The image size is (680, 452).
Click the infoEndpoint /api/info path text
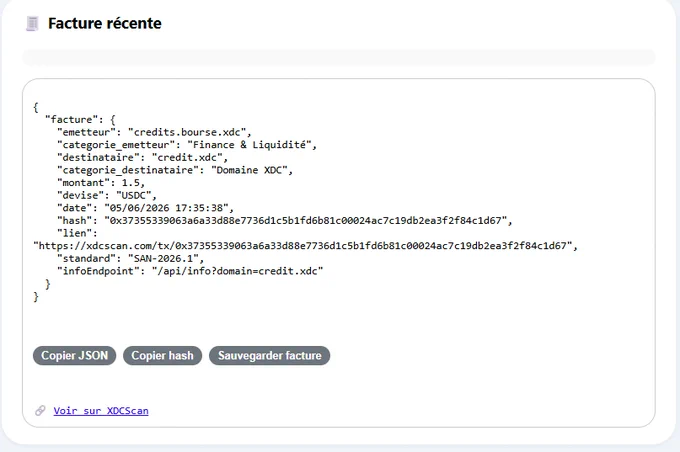[x=238, y=271]
